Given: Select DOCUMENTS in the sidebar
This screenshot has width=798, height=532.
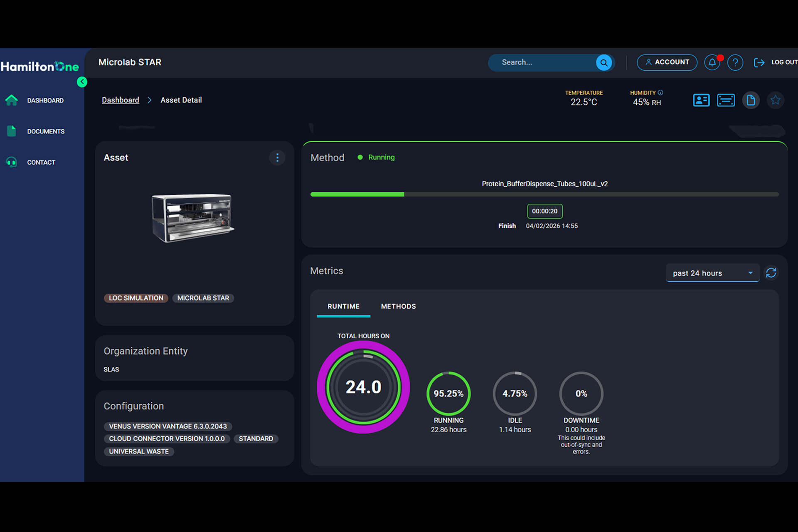Looking at the screenshot, I should tap(46, 131).
